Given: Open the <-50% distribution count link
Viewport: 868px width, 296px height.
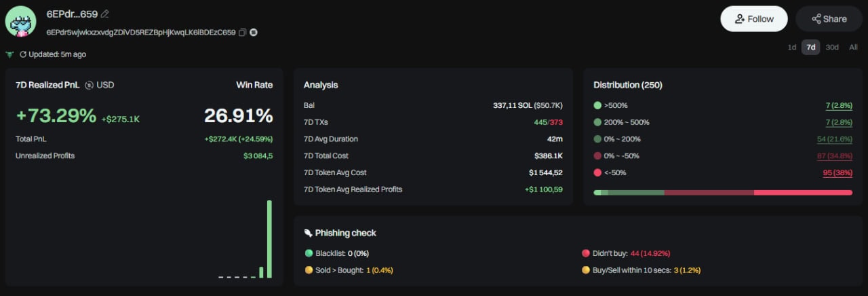Looking at the screenshot, I should coord(837,172).
